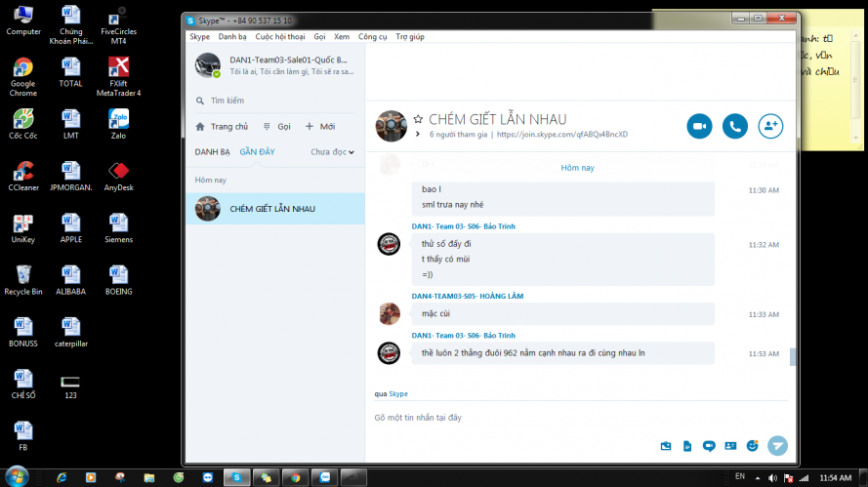Click the profile avatar in sidebar
The height and width of the screenshot is (487, 868).
click(x=208, y=65)
